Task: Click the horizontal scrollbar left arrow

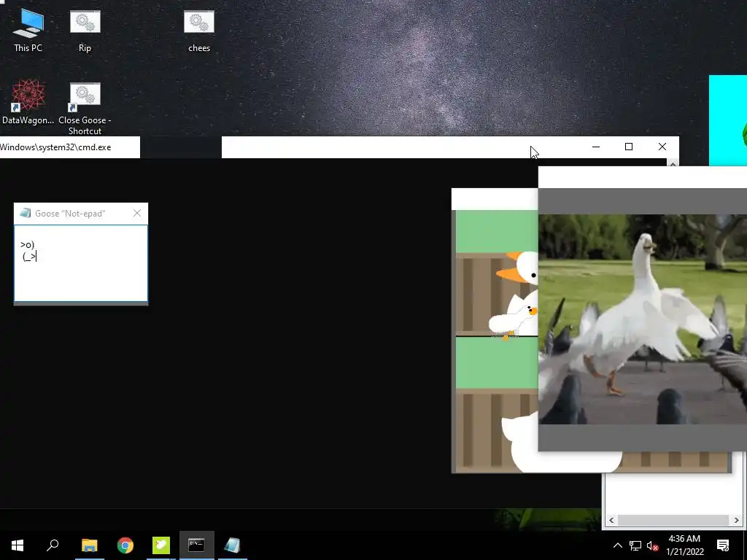Action: [612, 520]
